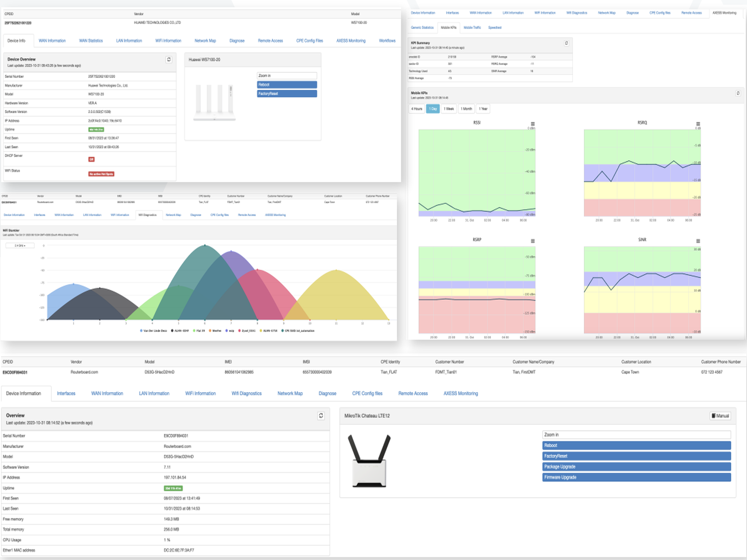Open Network Map tab in the bottom MikroTik panel
747x560 pixels.
pyautogui.click(x=290, y=393)
